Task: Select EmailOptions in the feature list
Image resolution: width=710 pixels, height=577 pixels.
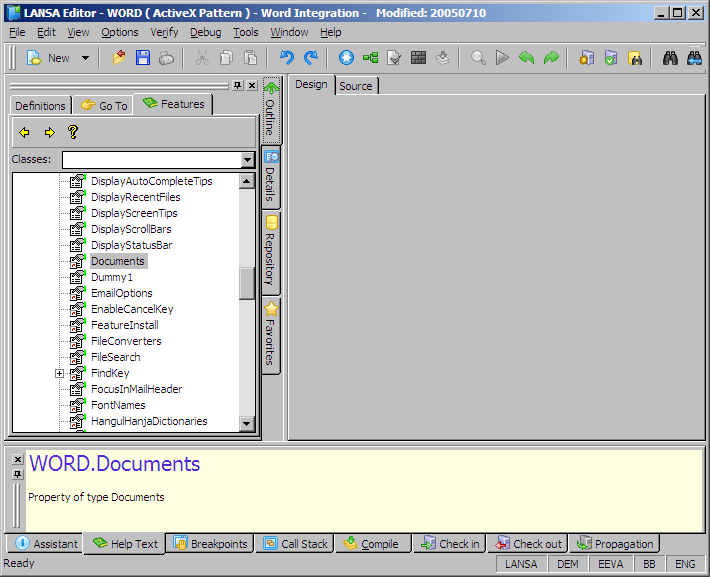Action: (x=121, y=293)
